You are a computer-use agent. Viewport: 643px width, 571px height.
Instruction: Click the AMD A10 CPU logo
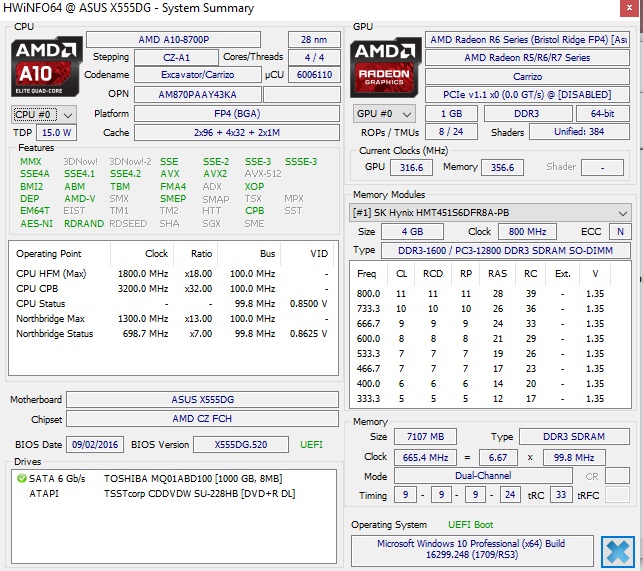tap(46, 67)
